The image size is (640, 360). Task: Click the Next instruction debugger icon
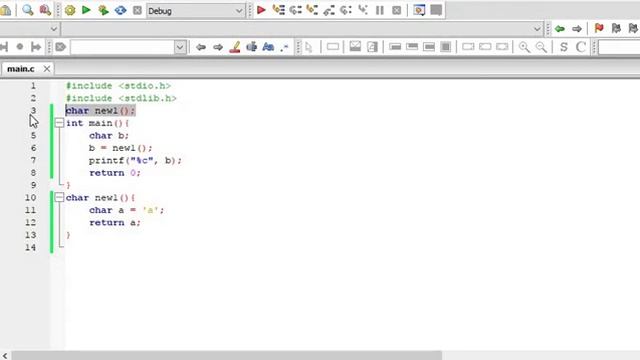point(346,10)
